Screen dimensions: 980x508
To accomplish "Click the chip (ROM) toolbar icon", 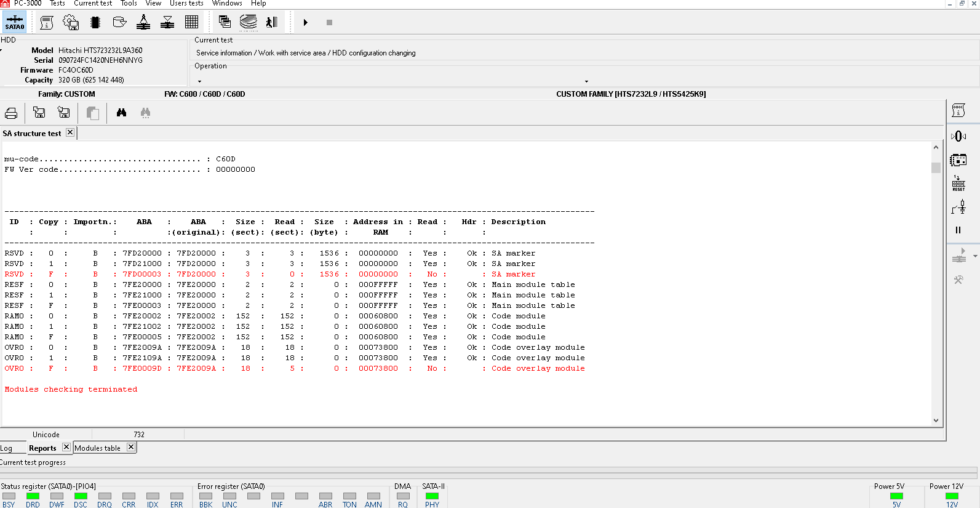I will click(95, 23).
